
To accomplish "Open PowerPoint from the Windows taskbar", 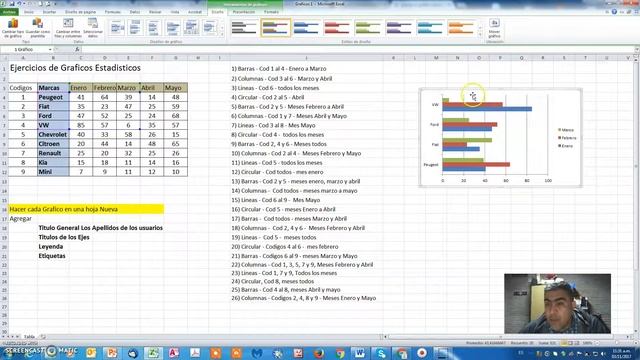I will coord(111,353).
